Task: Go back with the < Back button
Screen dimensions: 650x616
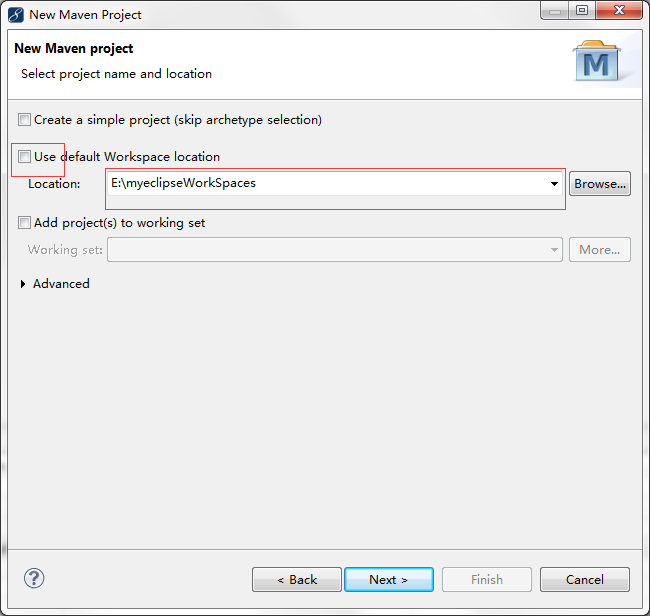Action: [297, 580]
